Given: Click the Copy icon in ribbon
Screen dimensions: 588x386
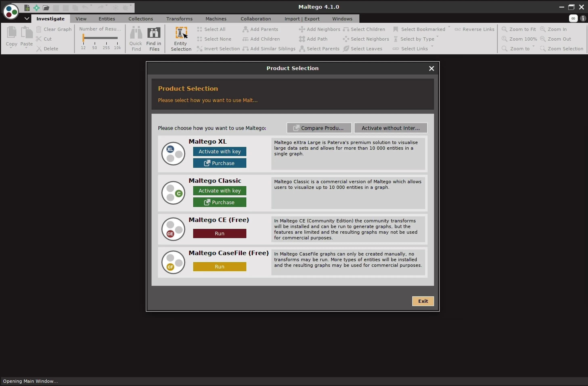Looking at the screenshot, I should [11, 32].
